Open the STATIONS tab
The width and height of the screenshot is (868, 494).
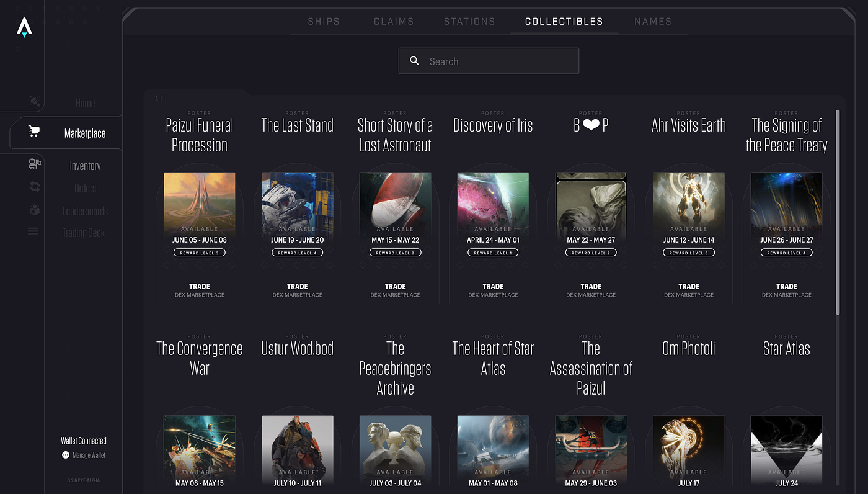469,20
